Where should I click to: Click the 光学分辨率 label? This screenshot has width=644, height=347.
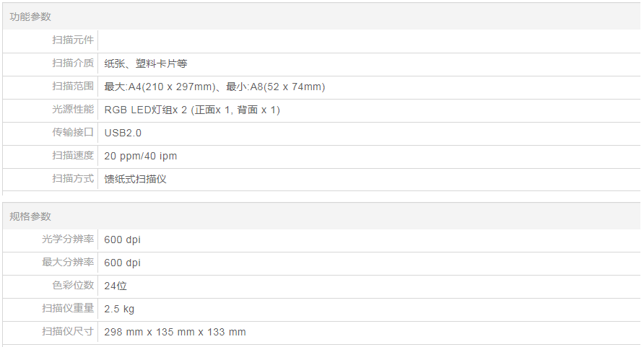(x=68, y=240)
